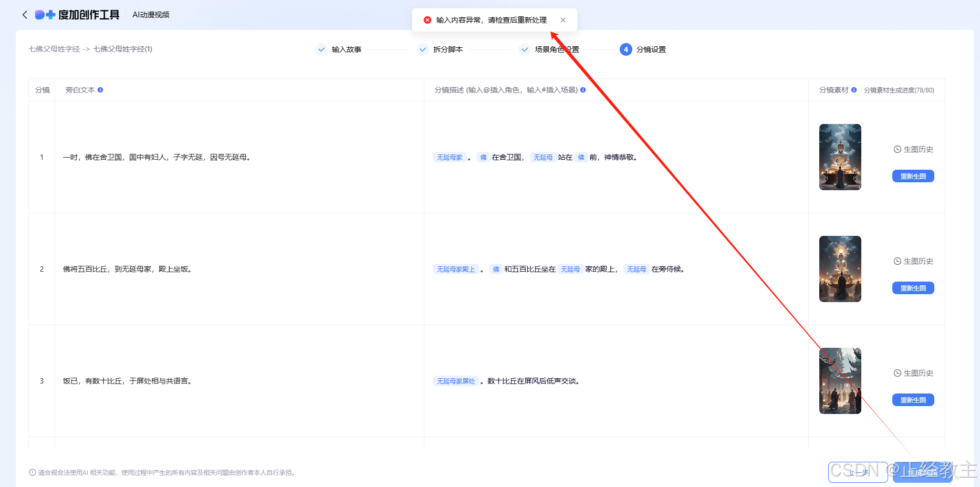Click the history clock icon for shot 2

tap(898, 261)
